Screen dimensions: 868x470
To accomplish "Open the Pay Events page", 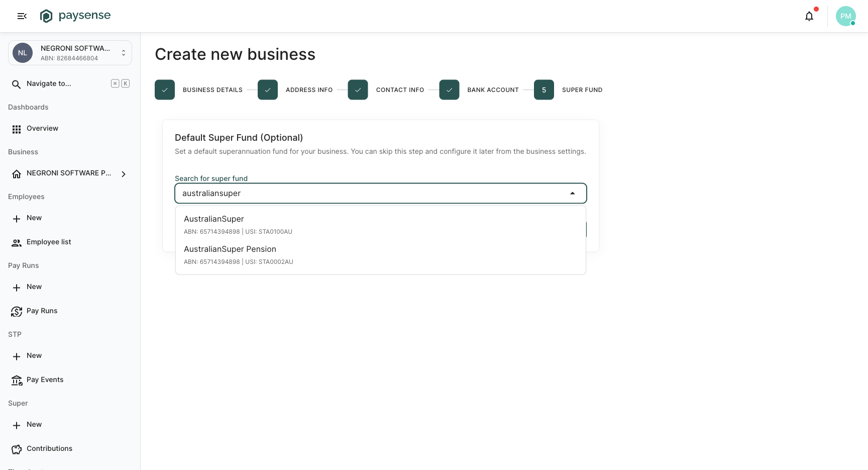I will tap(45, 380).
